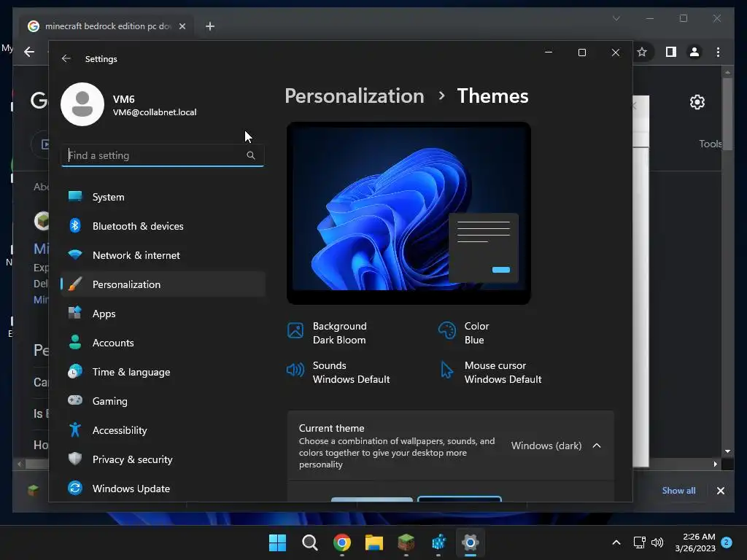Click the Gaming controller icon
The width and height of the screenshot is (747, 560).
pyautogui.click(x=75, y=400)
